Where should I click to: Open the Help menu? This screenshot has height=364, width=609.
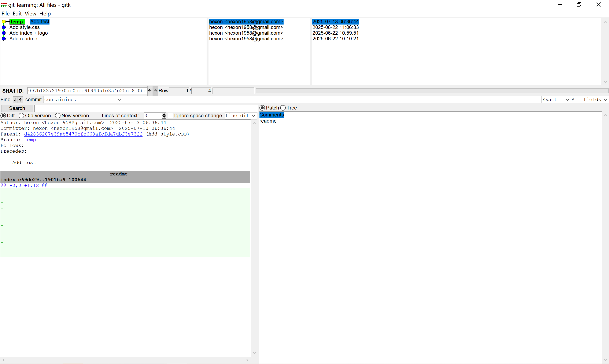pyautogui.click(x=45, y=14)
